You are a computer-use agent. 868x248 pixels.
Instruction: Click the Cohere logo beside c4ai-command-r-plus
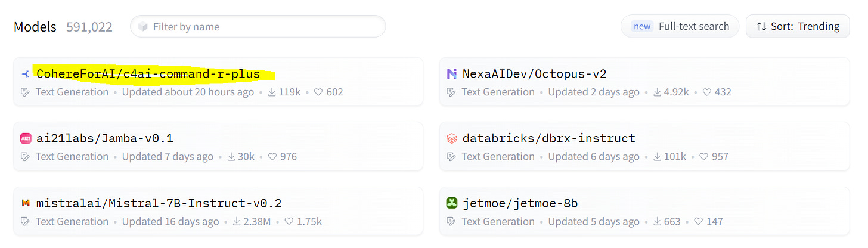pos(25,74)
